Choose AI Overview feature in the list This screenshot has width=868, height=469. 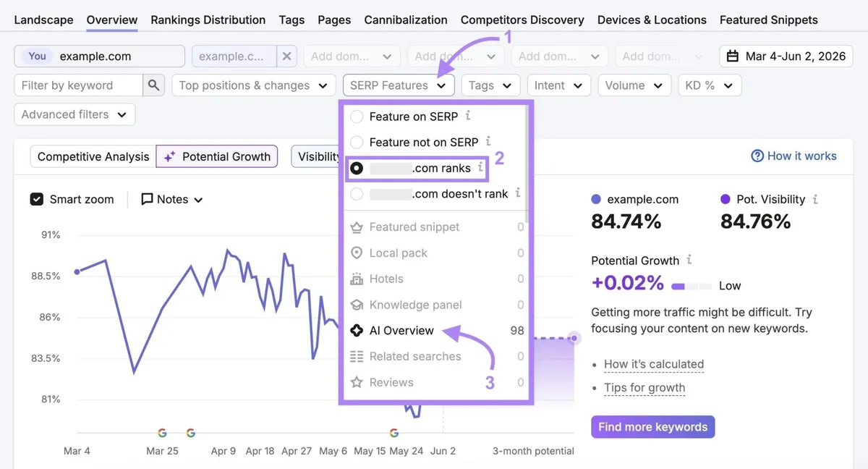437,331
